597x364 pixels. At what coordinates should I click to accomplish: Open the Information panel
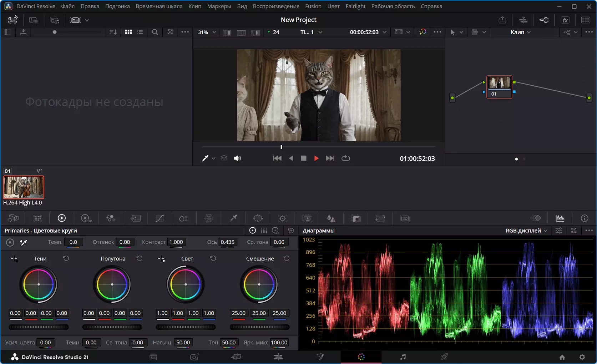point(585,218)
